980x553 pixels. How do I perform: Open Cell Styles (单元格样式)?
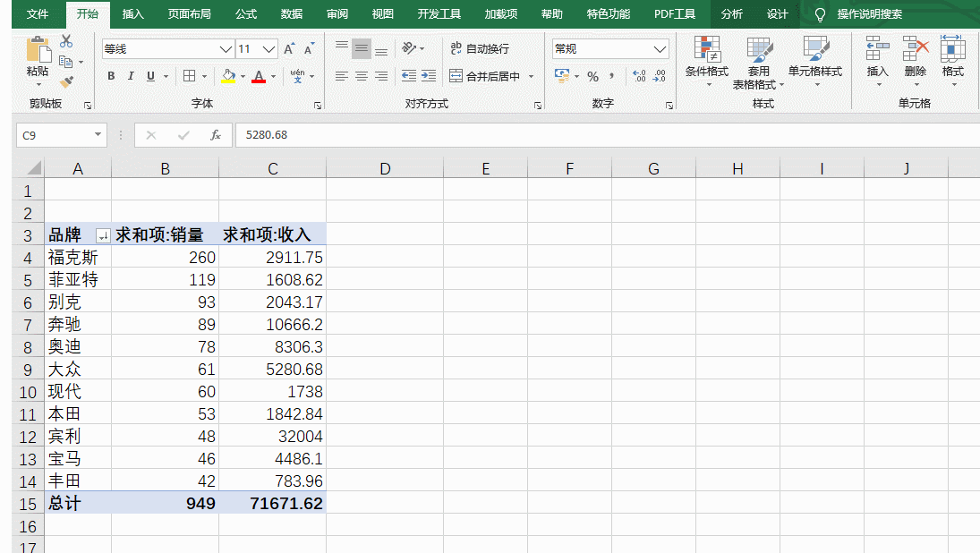[815, 62]
